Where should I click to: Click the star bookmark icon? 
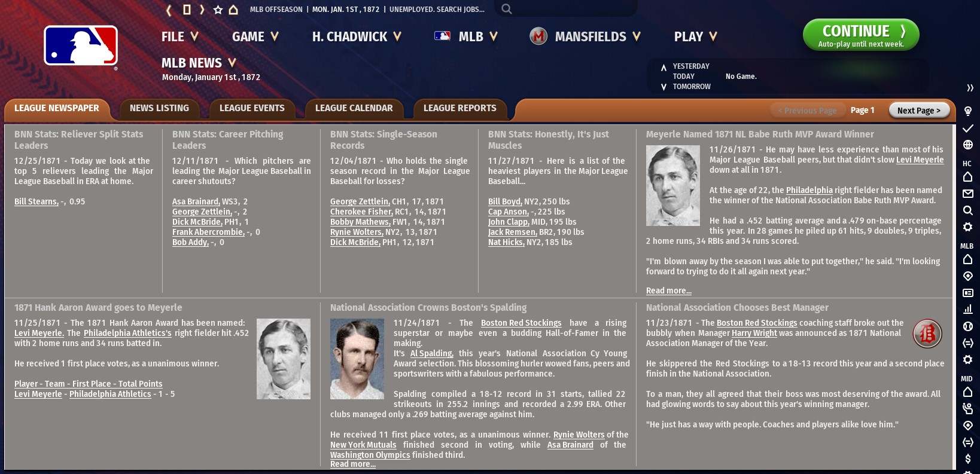[x=218, y=10]
